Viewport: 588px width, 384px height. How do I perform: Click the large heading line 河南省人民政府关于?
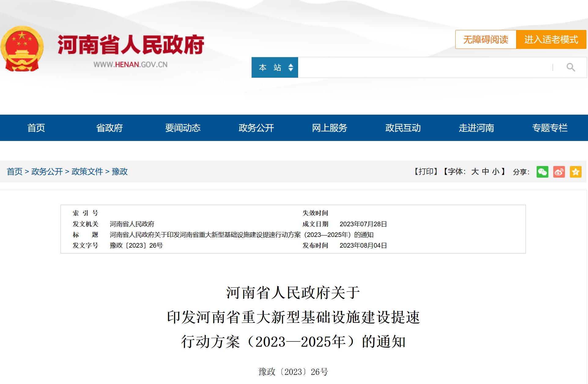click(293, 293)
